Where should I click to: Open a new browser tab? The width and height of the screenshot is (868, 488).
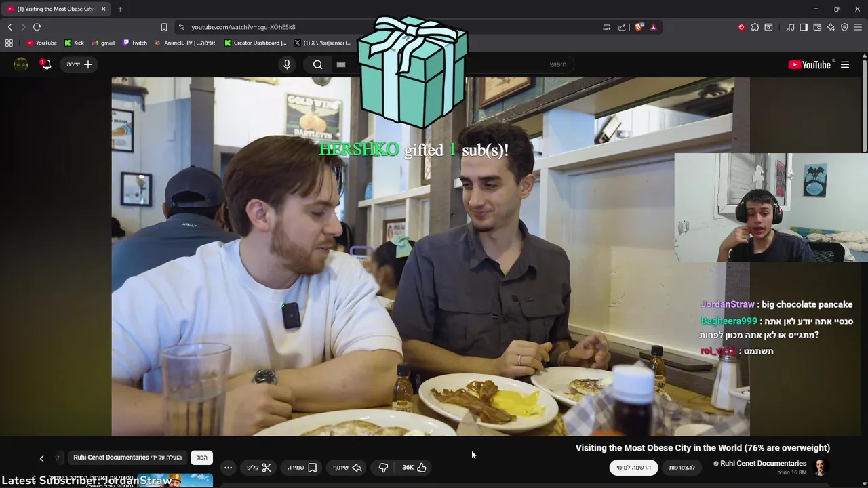pyautogui.click(x=120, y=9)
